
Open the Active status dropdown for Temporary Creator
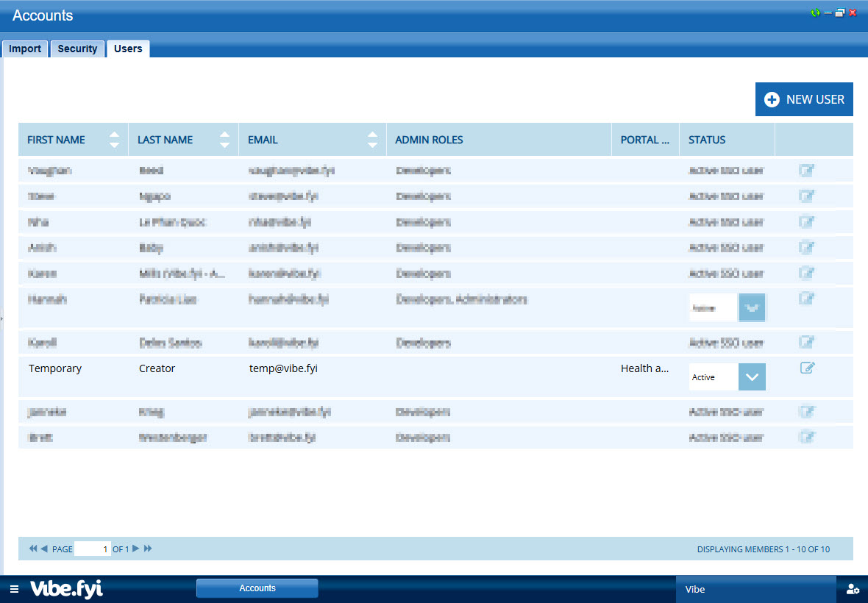click(751, 377)
